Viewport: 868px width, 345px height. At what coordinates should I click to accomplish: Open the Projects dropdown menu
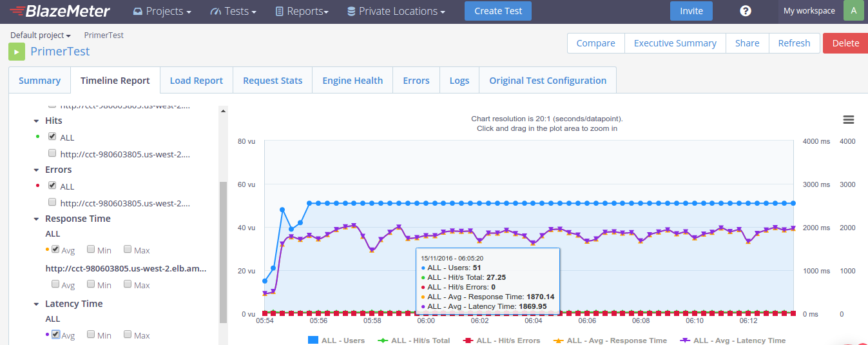pyautogui.click(x=162, y=11)
